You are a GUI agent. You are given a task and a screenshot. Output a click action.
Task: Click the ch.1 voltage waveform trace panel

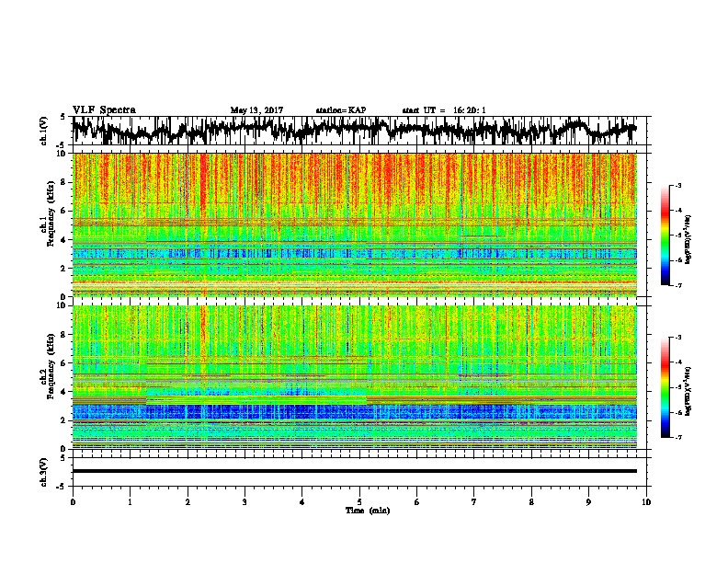point(361,131)
